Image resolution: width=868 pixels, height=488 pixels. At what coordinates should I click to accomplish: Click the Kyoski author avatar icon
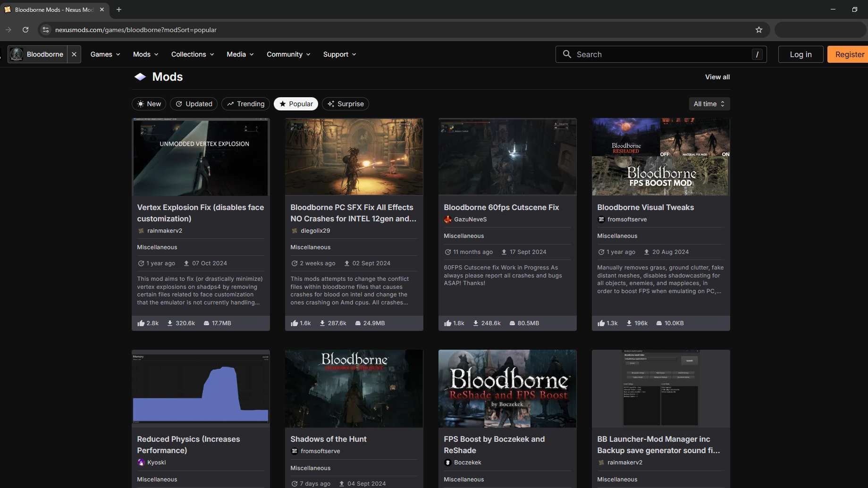coord(141,463)
